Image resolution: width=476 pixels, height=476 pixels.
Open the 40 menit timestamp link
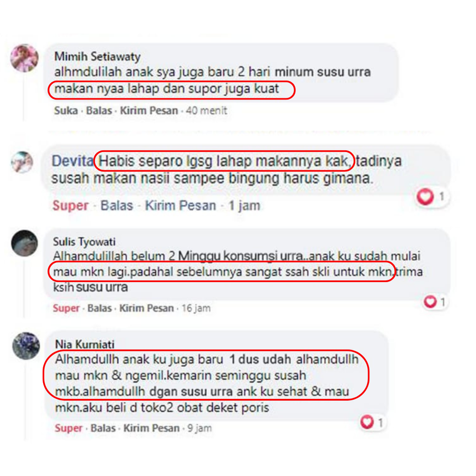206,111
